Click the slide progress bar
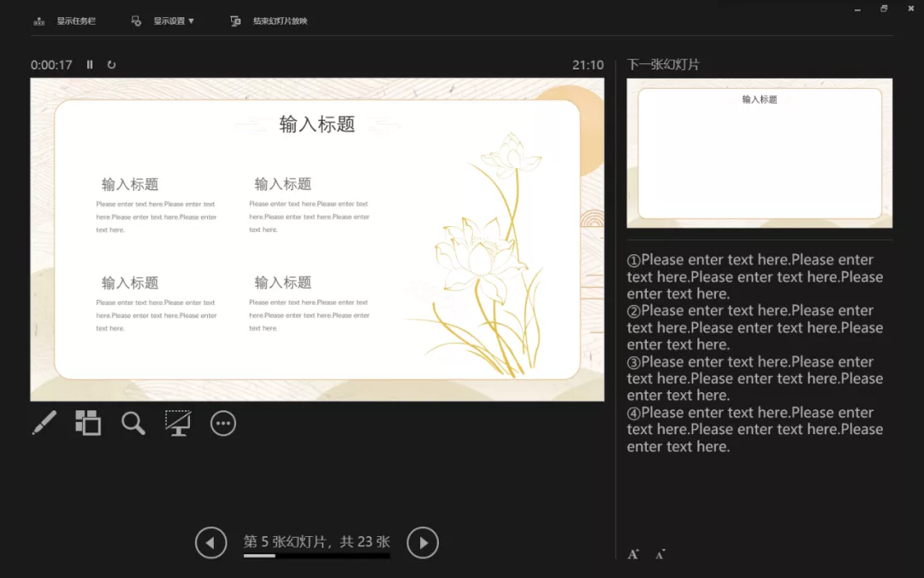The image size is (924, 578). (317, 556)
